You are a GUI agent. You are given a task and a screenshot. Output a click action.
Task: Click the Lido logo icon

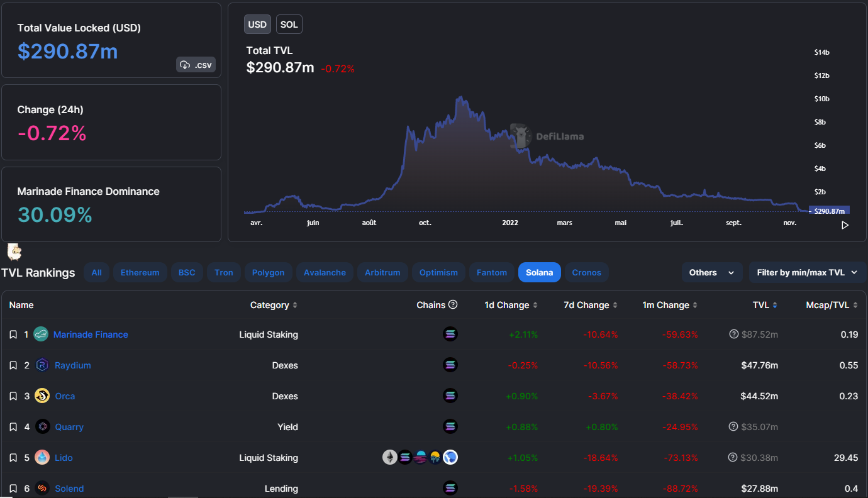(x=42, y=457)
